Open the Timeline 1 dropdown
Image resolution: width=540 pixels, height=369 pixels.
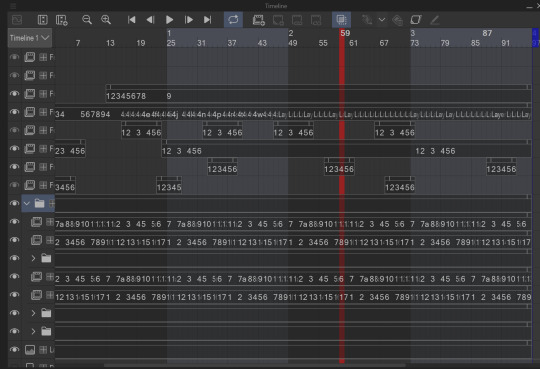click(x=30, y=38)
